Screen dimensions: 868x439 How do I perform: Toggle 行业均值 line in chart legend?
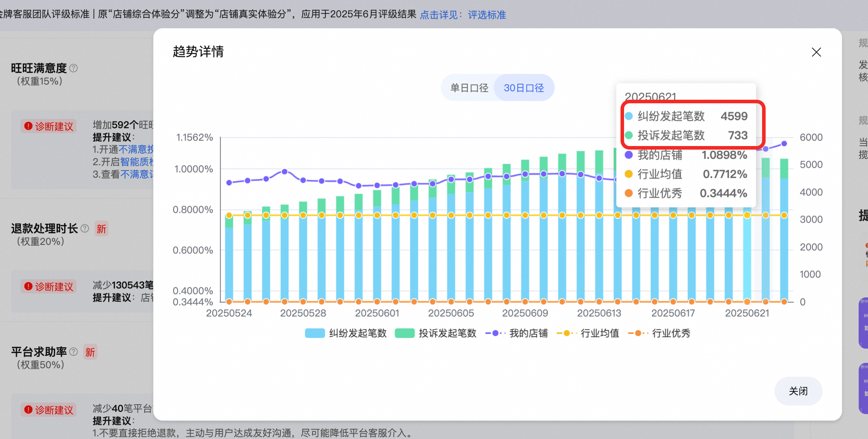coord(588,333)
